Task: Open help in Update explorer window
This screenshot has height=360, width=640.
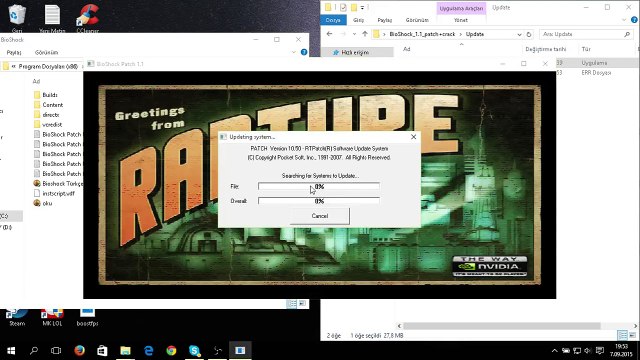Action: tap(634, 20)
